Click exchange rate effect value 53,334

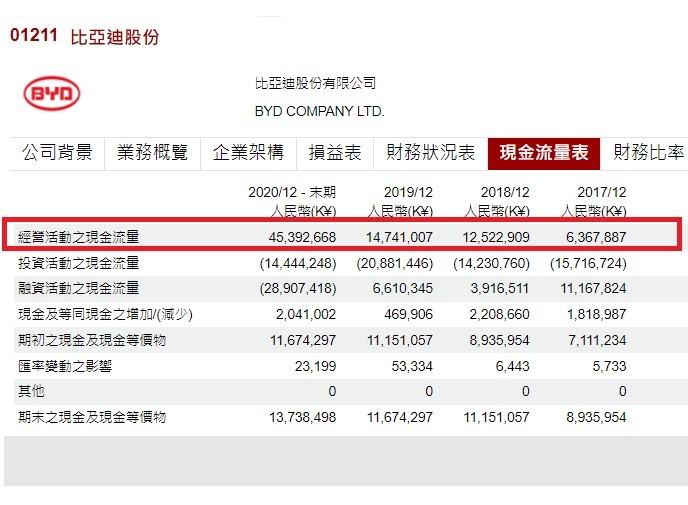(x=412, y=366)
